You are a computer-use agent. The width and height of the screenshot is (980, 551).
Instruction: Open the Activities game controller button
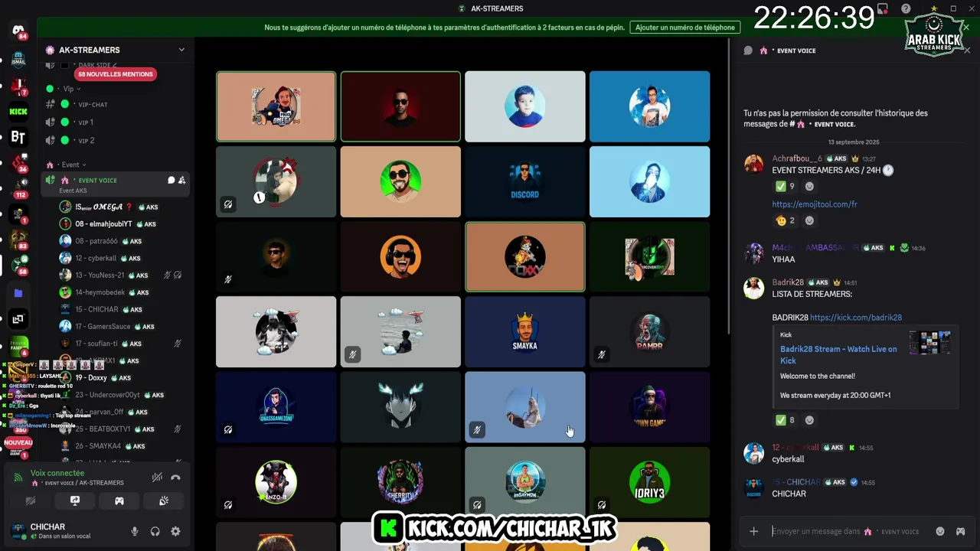click(x=119, y=501)
